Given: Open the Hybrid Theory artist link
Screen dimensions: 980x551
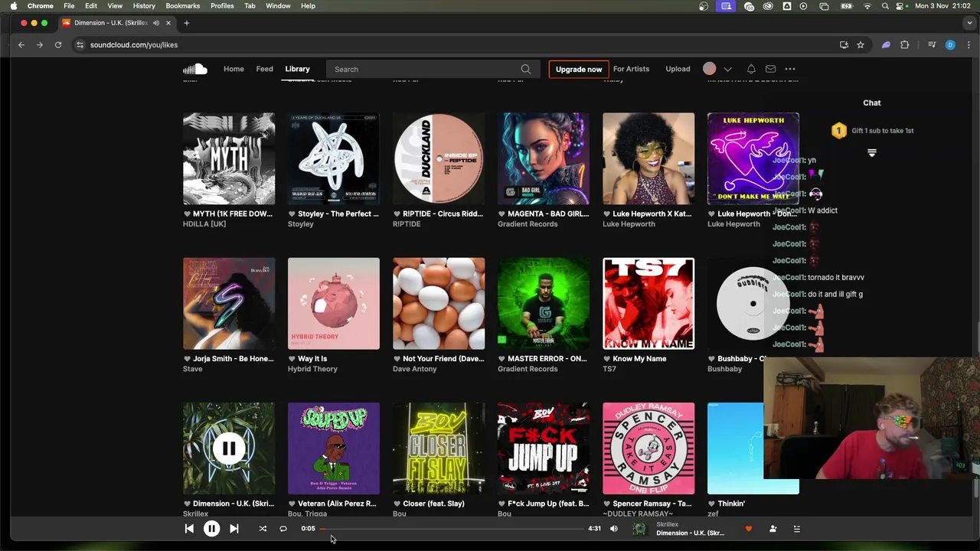Looking at the screenshot, I should [x=312, y=369].
